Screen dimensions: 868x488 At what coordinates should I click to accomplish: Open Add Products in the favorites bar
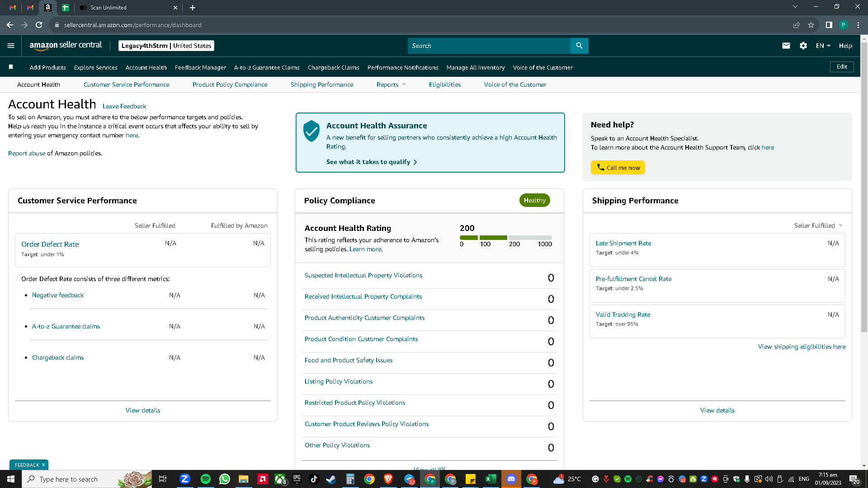pos(48,67)
